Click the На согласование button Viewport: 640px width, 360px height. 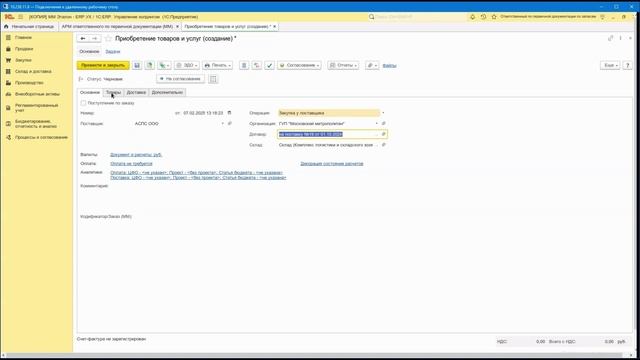(x=180, y=79)
